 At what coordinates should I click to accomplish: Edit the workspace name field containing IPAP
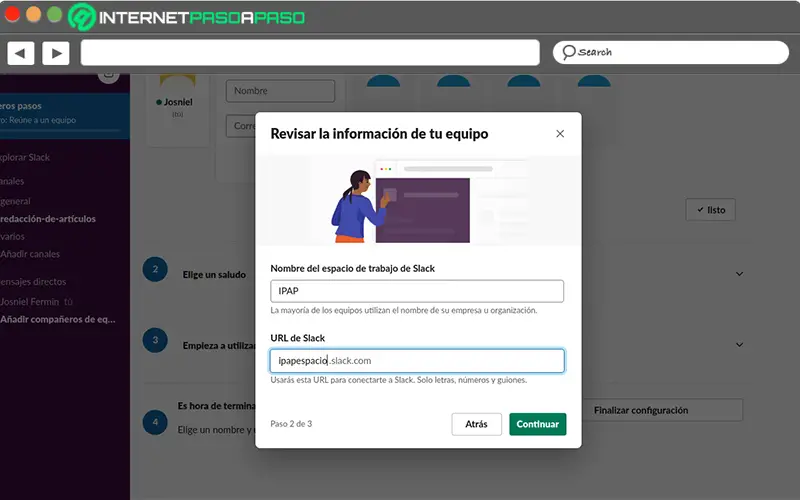pos(417,291)
